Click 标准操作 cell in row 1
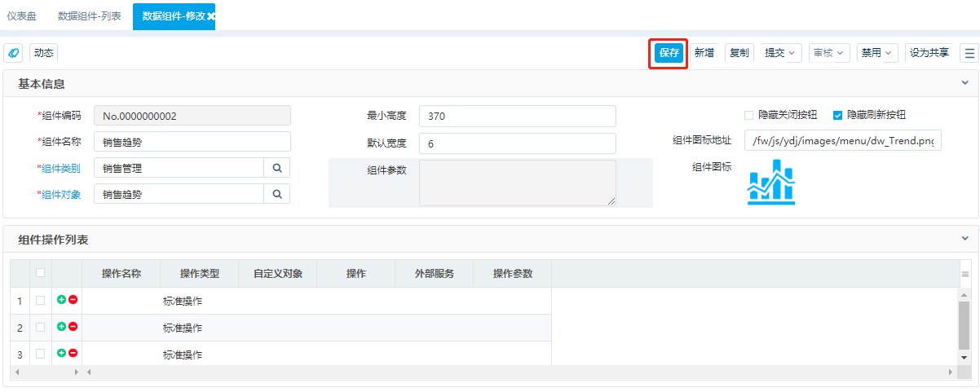The image size is (980, 392). (200, 301)
